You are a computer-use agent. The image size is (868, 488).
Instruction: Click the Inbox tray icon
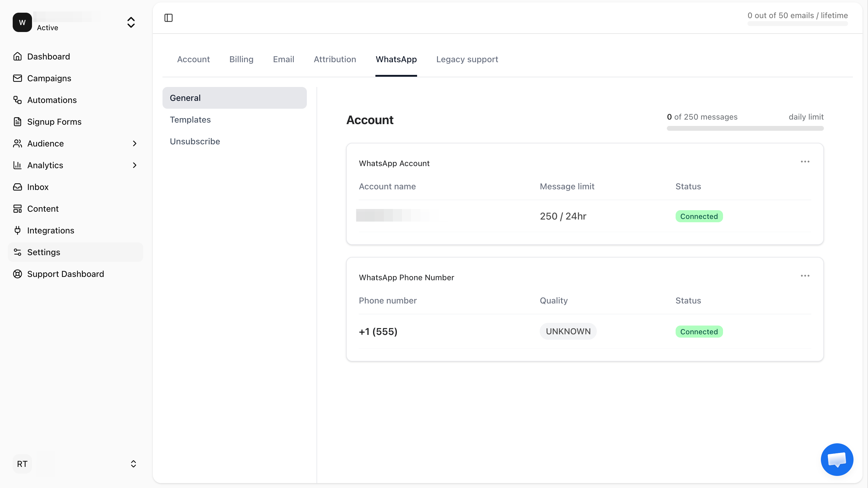[x=18, y=187]
